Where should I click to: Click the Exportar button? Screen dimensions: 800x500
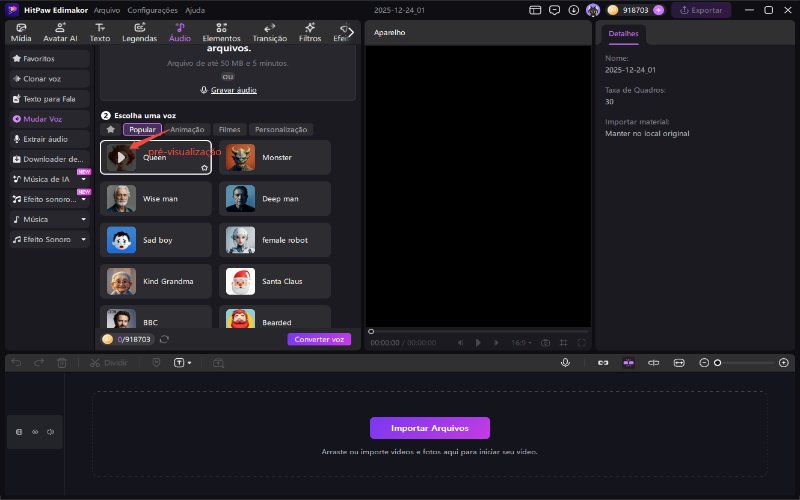[x=701, y=10]
